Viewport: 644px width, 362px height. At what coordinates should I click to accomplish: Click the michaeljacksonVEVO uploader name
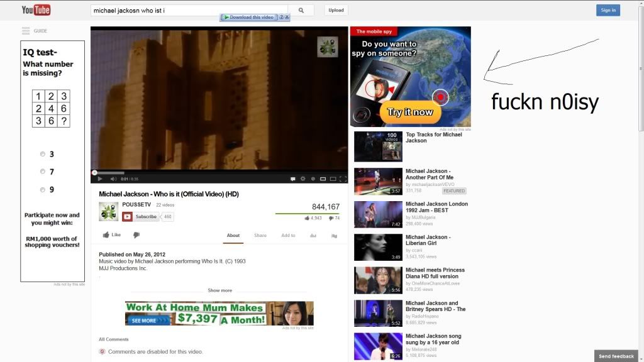pos(433,184)
